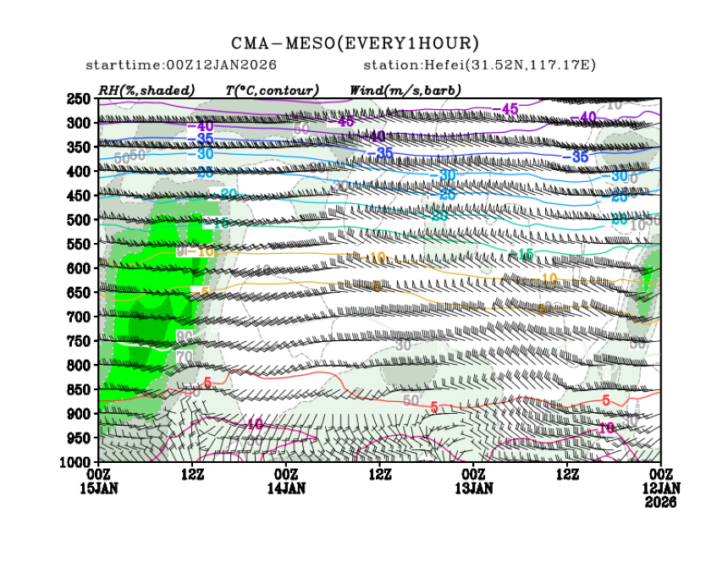Click the chart title CMA-MESO(EVERY1HOUR)
Viewport: 728px width, 562px height.
tap(356, 43)
